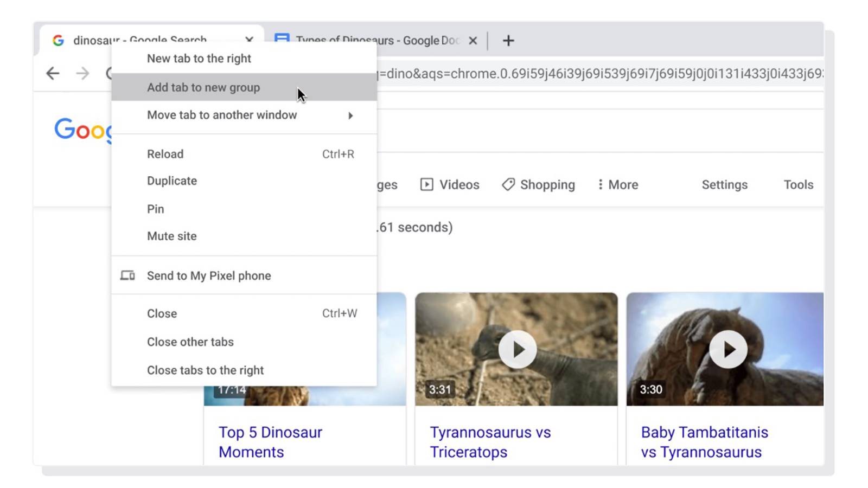Image resolution: width=868 pixels, height=488 pixels.
Task: Open search Settings
Action: [724, 185]
